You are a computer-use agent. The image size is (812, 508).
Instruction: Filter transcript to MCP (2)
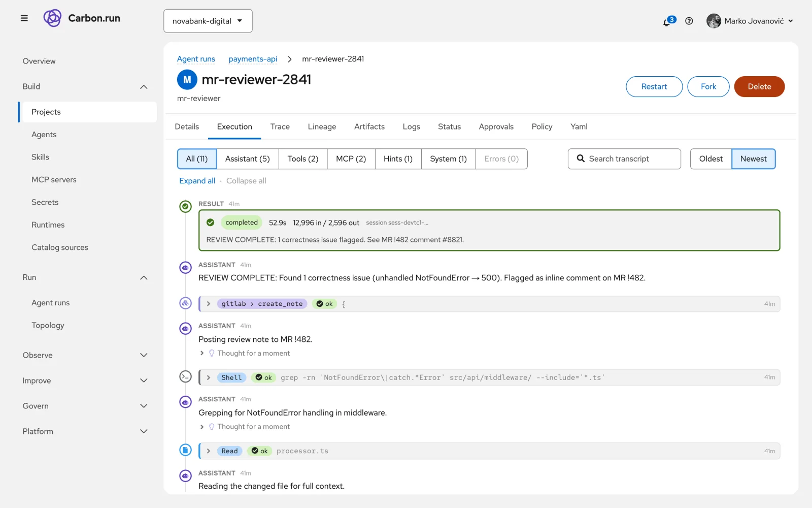(351, 159)
